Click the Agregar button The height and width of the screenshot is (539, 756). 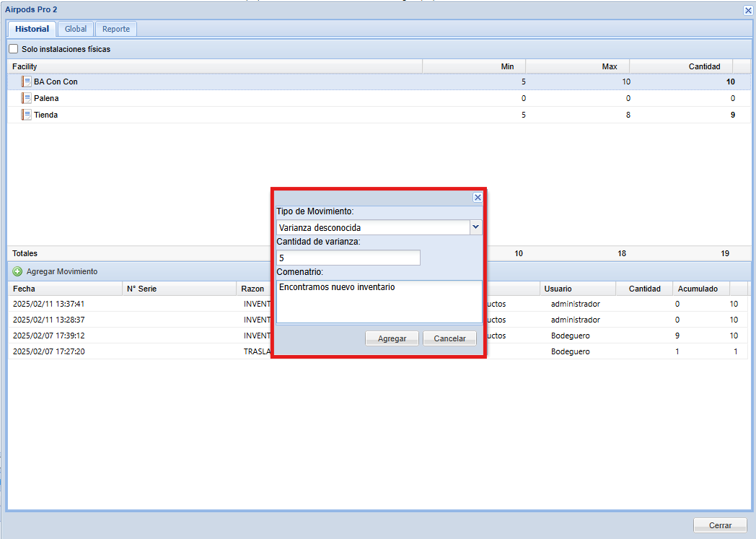coord(392,338)
